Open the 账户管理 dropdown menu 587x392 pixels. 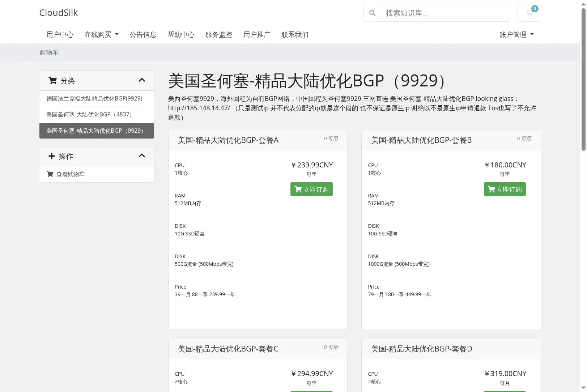coord(516,35)
